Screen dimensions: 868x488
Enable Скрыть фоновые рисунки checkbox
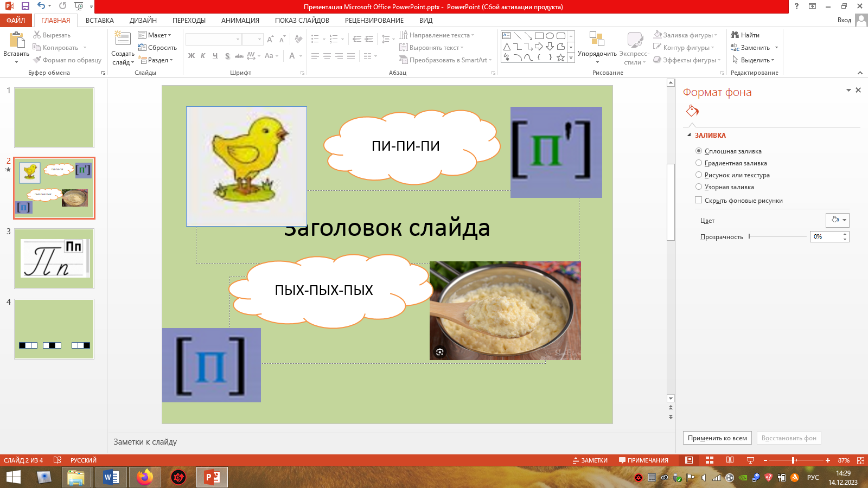[x=699, y=200]
